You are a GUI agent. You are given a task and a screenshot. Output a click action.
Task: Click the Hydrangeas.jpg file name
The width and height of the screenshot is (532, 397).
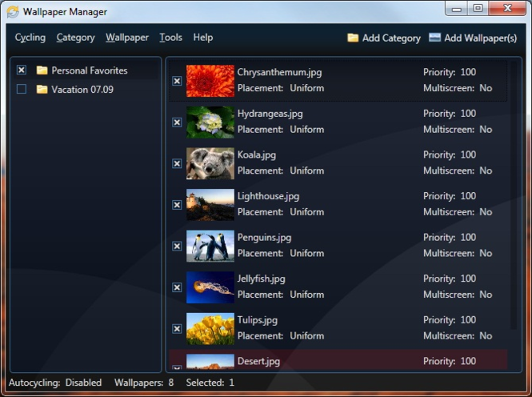coord(270,114)
